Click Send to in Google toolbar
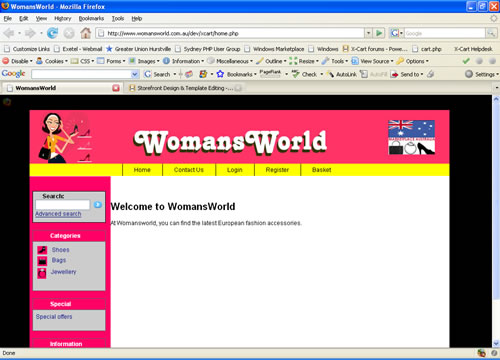The image size is (500, 360). (x=407, y=74)
